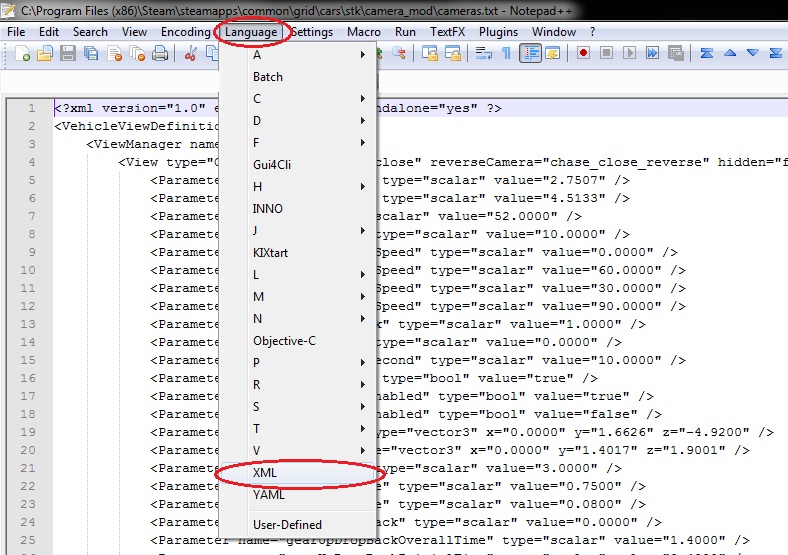This screenshot has width=788, height=555.
Task: Expand the C languages submenu
Action: [299, 99]
